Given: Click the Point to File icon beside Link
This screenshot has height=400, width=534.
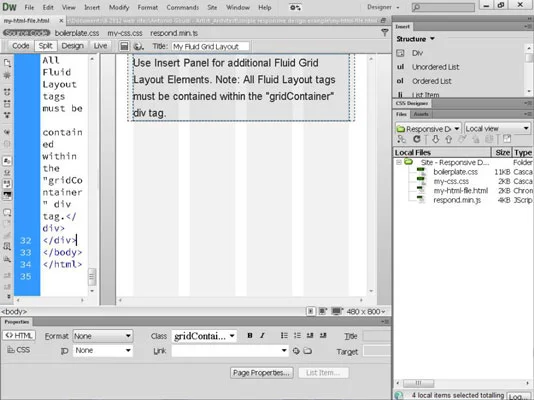Looking at the screenshot, I should 296,351.
